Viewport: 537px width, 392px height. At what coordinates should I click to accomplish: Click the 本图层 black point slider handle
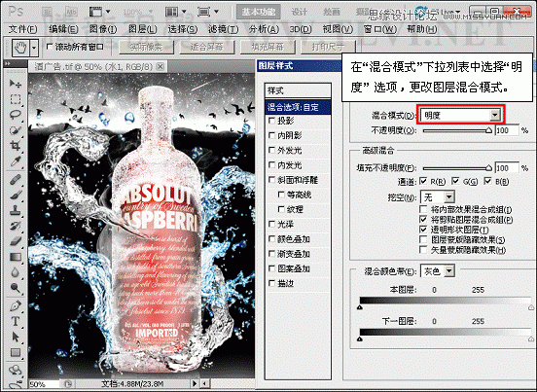click(360, 307)
